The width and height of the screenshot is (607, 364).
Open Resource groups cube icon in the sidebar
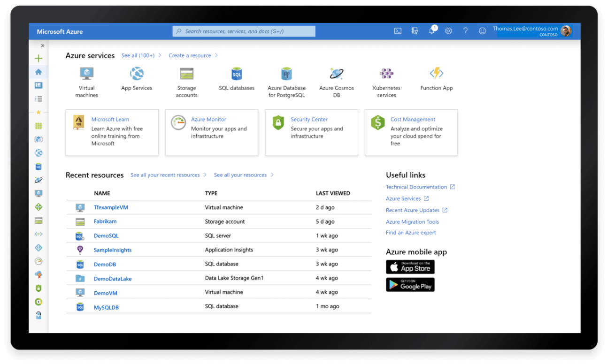pyautogui.click(x=38, y=139)
